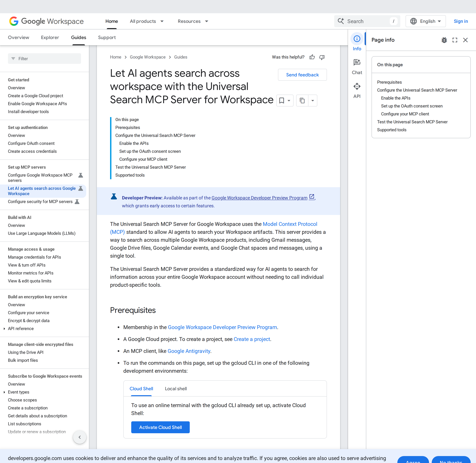Close the Page info panel
Viewport: 476px width, 463px height.
[465, 40]
